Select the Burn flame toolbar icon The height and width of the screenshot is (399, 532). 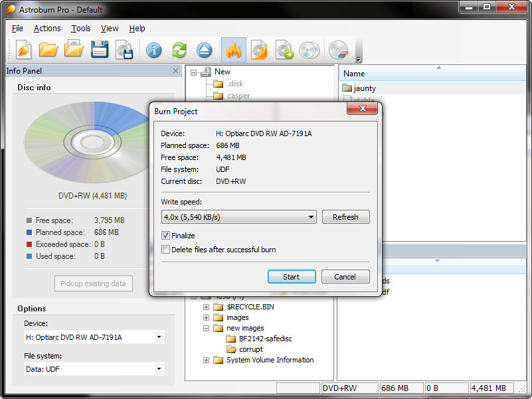click(234, 50)
